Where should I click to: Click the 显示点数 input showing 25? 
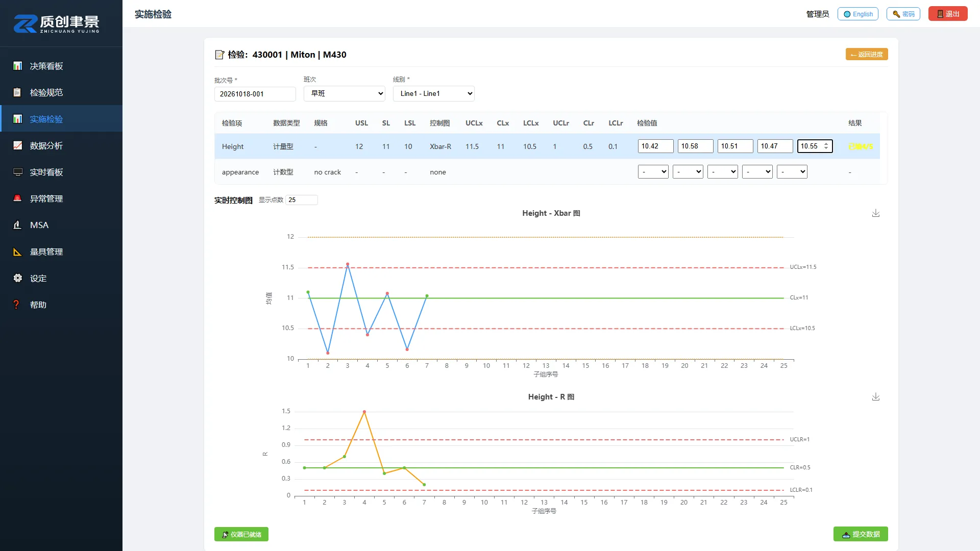click(x=302, y=200)
